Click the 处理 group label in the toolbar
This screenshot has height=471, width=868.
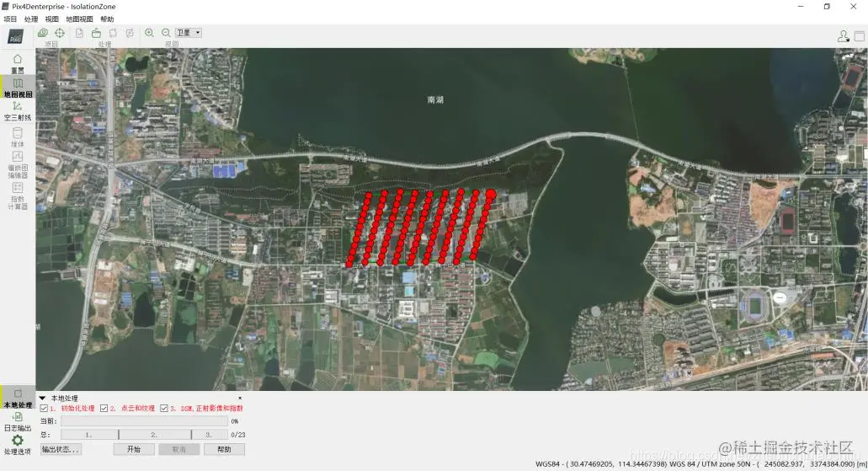click(x=104, y=44)
